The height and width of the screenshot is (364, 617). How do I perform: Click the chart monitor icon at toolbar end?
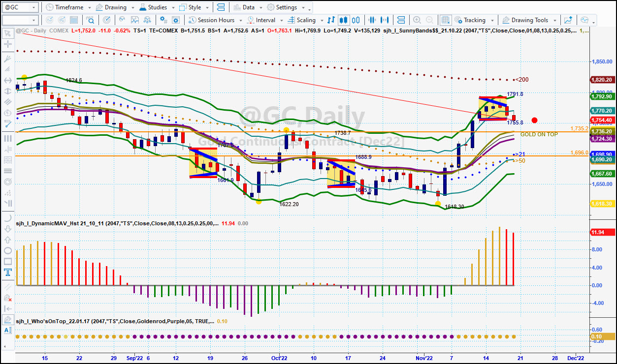[x=585, y=20]
